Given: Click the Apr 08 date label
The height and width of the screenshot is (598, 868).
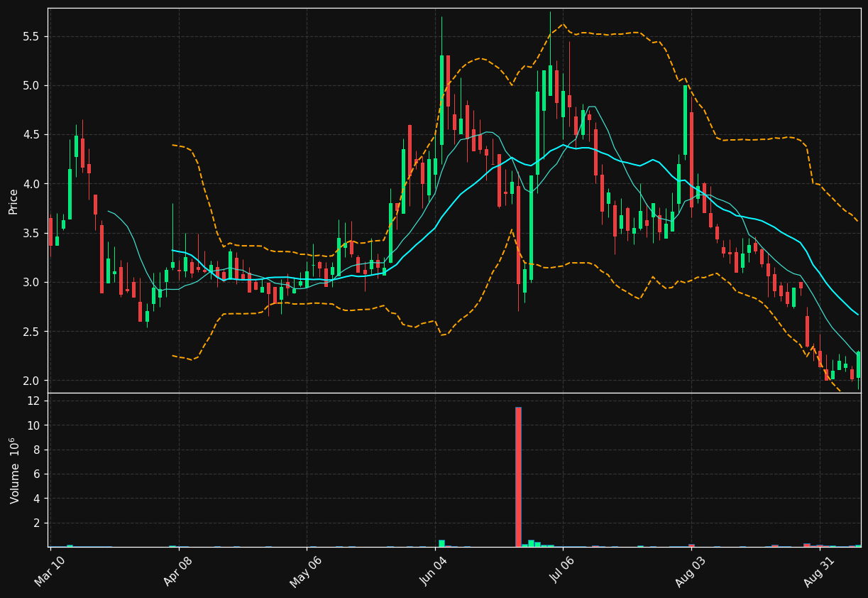Looking at the screenshot, I should click(x=179, y=570).
